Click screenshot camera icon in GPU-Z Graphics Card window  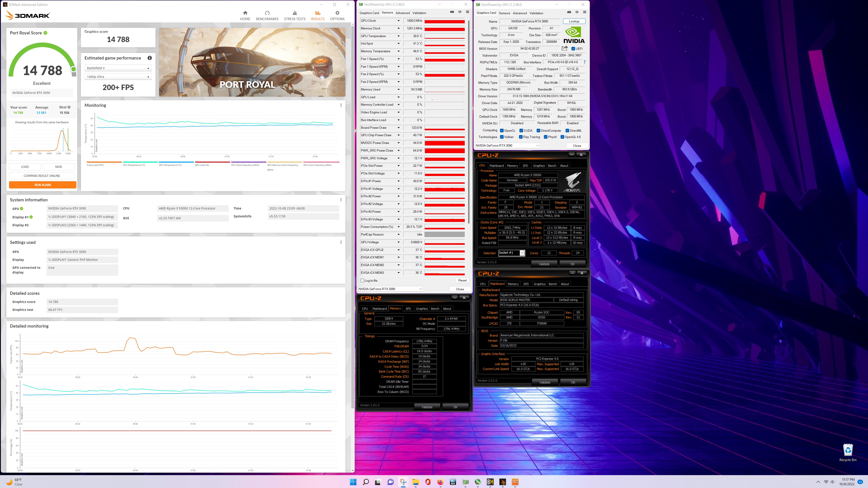[569, 12]
